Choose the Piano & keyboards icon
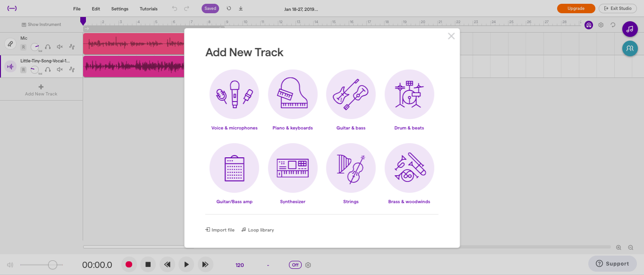The width and height of the screenshot is (644, 275). click(x=293, y=94)
